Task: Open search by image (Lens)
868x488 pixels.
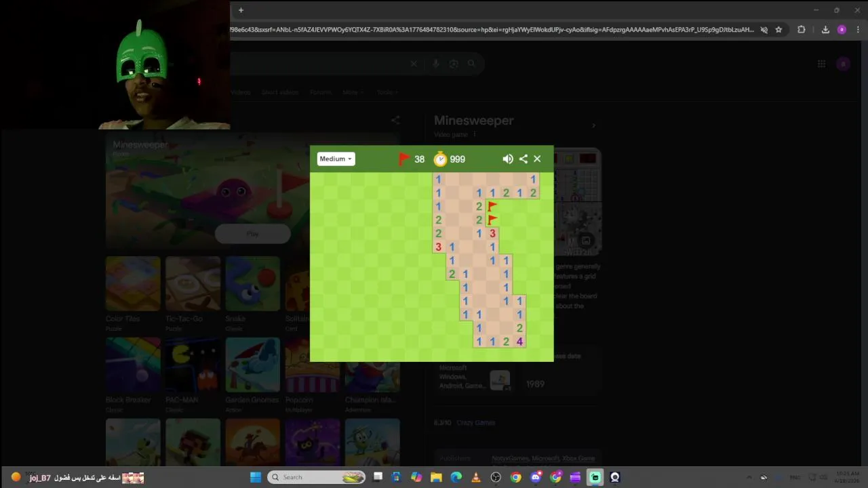Action: (454, 64)
